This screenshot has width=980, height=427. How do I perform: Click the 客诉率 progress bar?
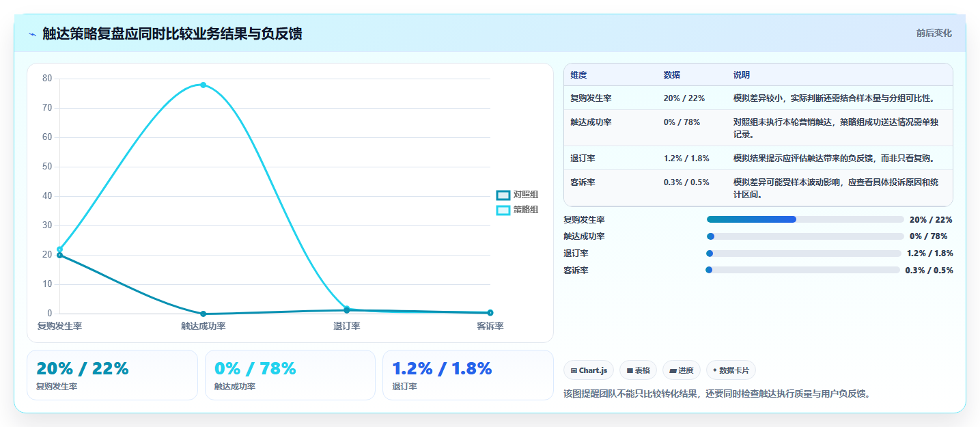pos(802,270)
